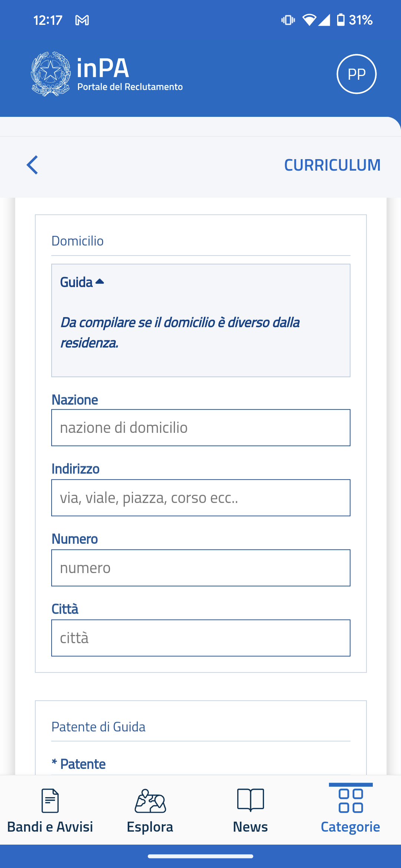
Task: Tap the News open-book icon
Action: (x=250, y=800)
